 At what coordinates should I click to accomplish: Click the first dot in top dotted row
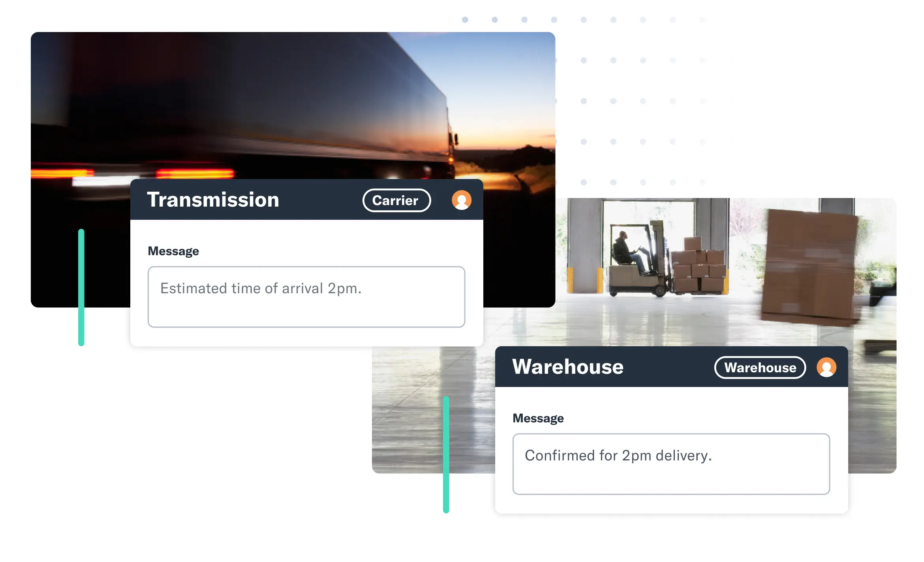click(465, 20)
